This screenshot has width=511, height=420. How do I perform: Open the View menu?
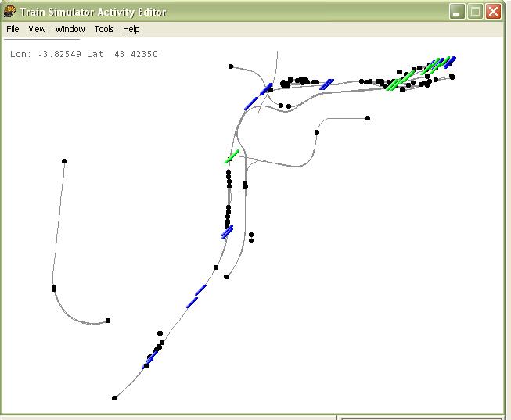(x=37, y=29)
